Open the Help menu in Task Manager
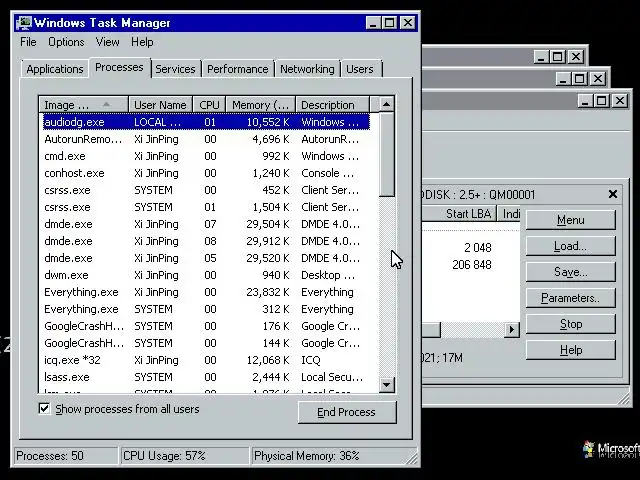The height and width of the screenshot is (480, 640). 142,42
